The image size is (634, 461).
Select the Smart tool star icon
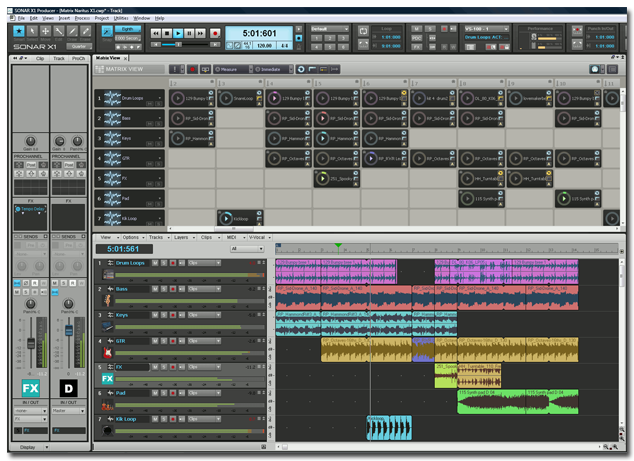[19, 31]
